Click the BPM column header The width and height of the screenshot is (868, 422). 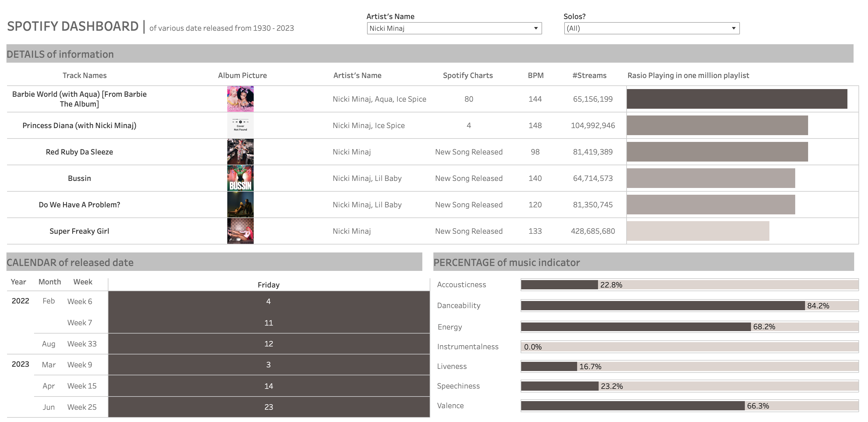[535, 76]
